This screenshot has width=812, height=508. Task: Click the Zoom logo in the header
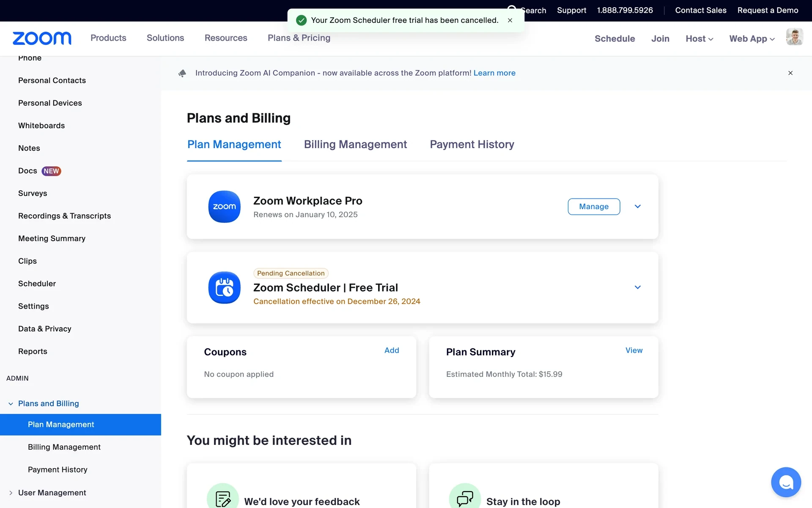42,38
